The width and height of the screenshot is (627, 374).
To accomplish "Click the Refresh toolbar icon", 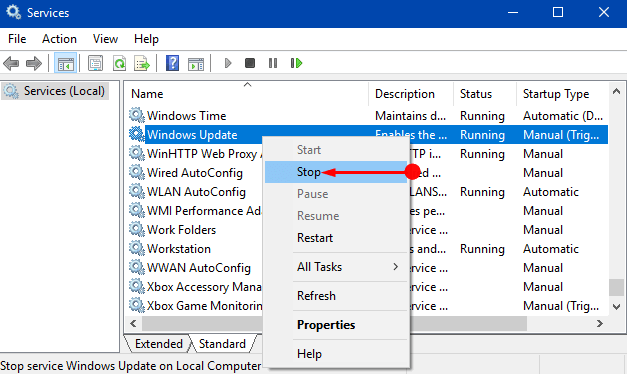I will pyautogui.click(x=119, y=63).
